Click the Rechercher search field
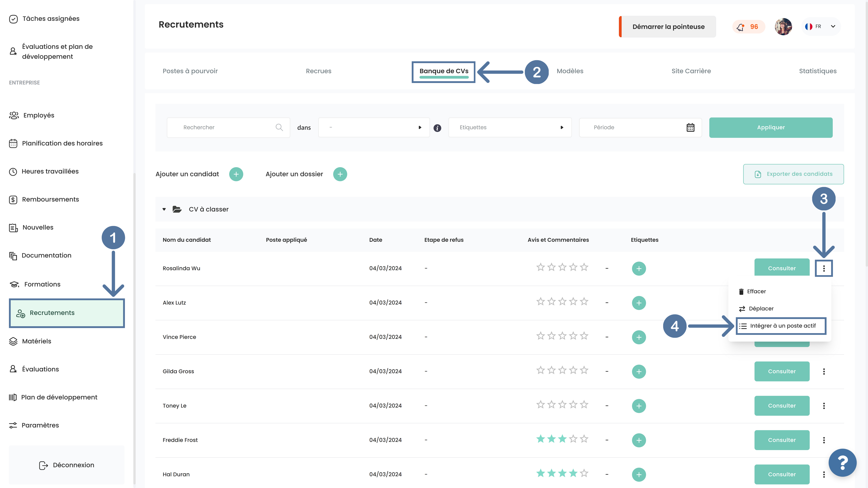 (228, 128)
